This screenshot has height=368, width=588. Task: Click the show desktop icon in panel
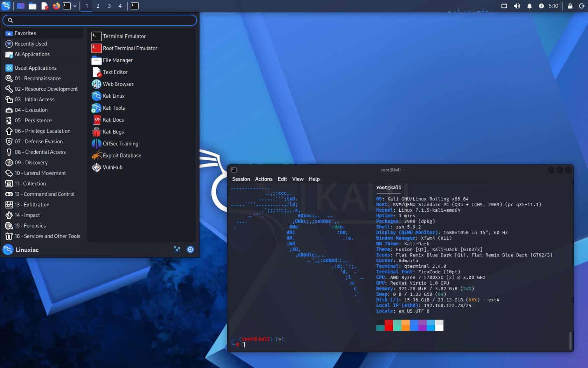[20, 6]
